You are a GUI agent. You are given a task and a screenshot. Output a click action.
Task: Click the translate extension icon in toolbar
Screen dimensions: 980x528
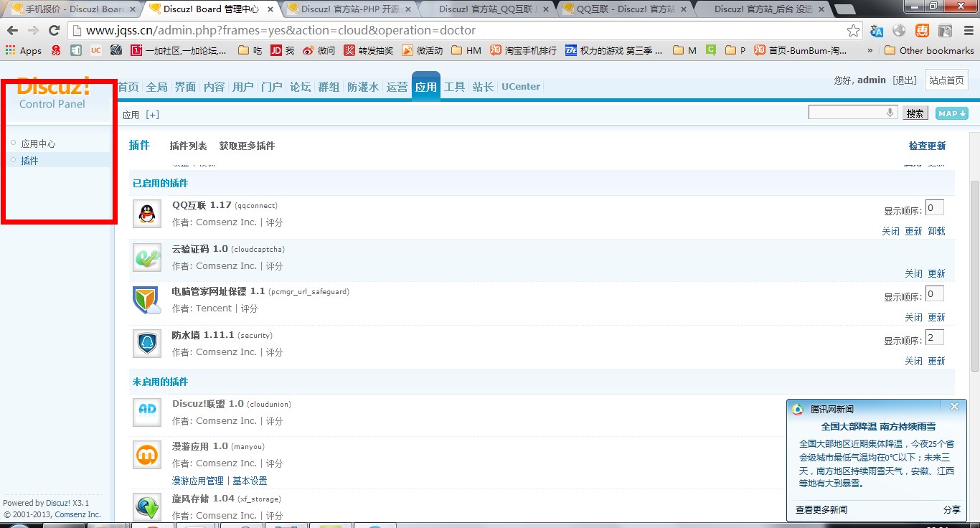coord(877,31)
